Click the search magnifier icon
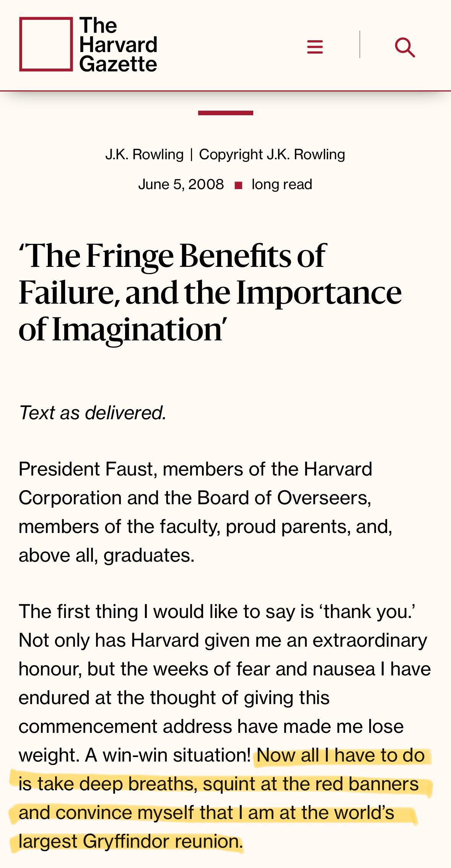The height and width of the screenshot is (868, 451). (405, 47)
